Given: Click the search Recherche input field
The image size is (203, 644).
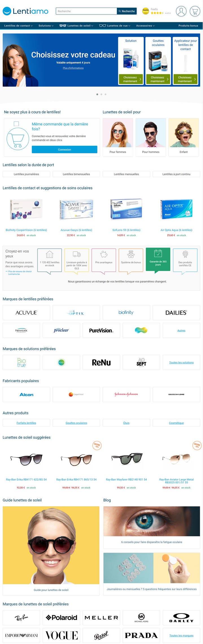Looking at the screenshot, I should pos(86,11).
